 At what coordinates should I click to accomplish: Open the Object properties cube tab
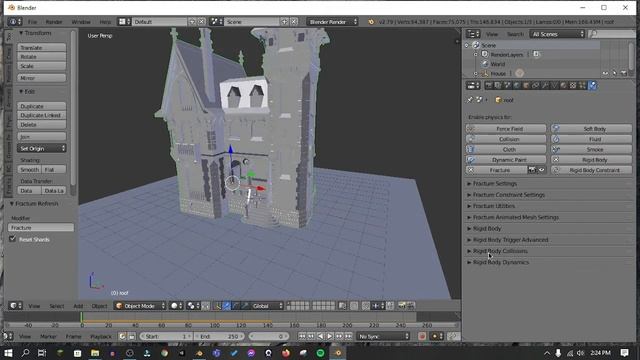coord(526,85)
